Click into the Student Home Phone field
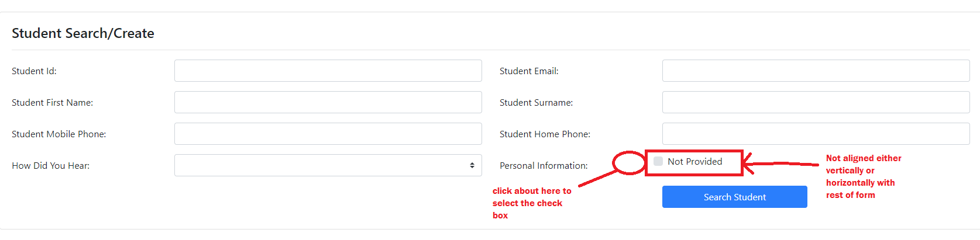Viewport: 980px width, 240px height. 816,134
